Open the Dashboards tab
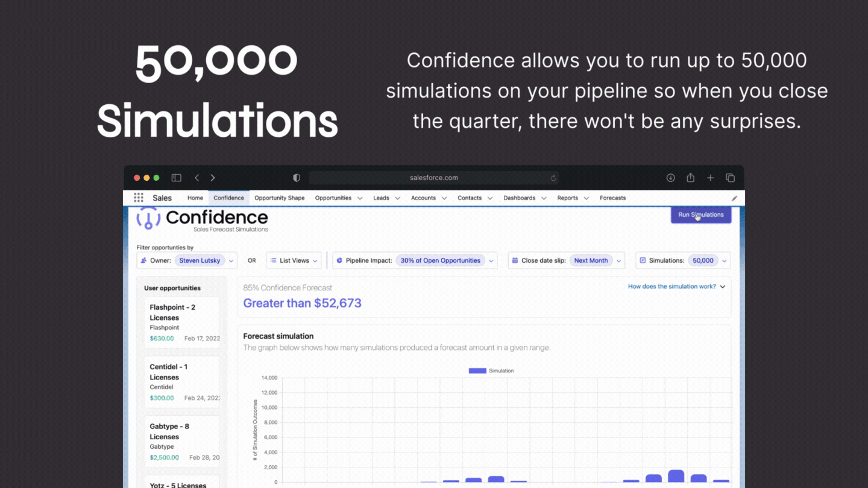868x488 pixels. 519,198
